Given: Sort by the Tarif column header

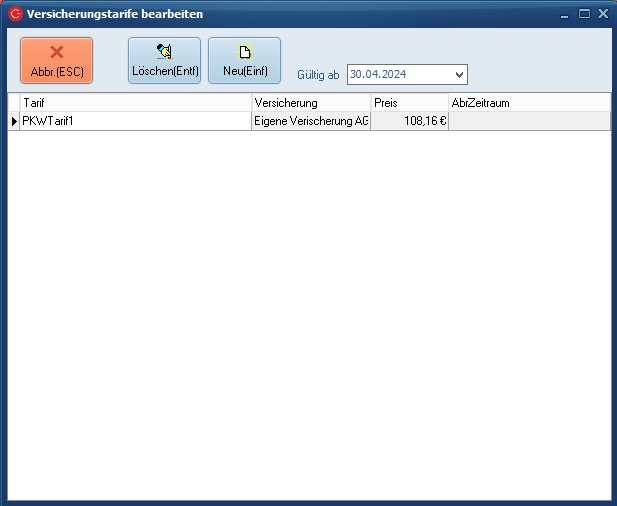Looking at the screenshot, I should 135,103.
